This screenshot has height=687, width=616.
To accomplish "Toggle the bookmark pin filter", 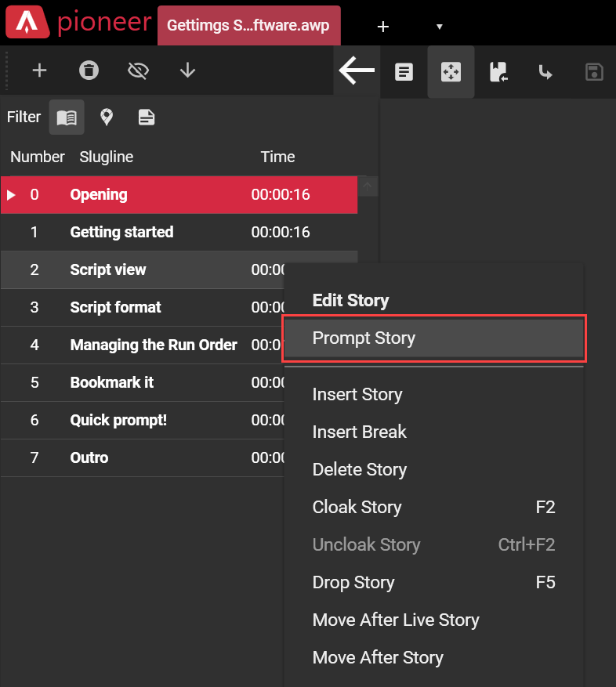I will click(x=107, y=118).
